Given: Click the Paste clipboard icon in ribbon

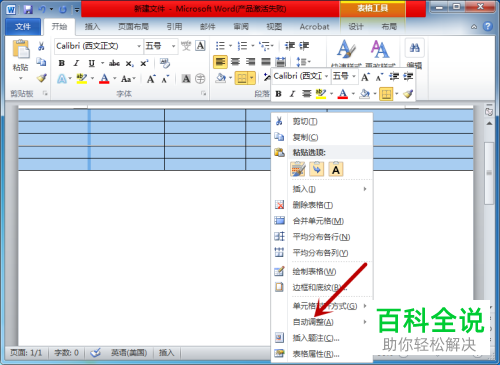Looking at the screenshot, I should point(21,49).
